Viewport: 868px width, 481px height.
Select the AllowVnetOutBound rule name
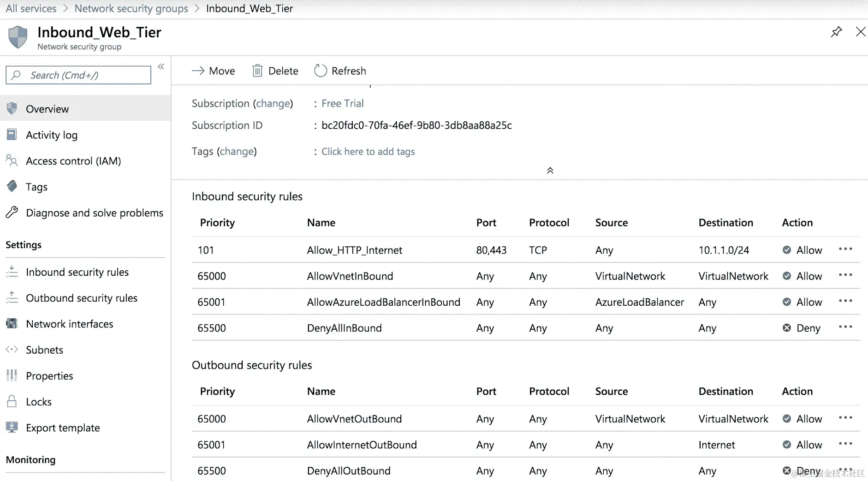coord(354,419)
